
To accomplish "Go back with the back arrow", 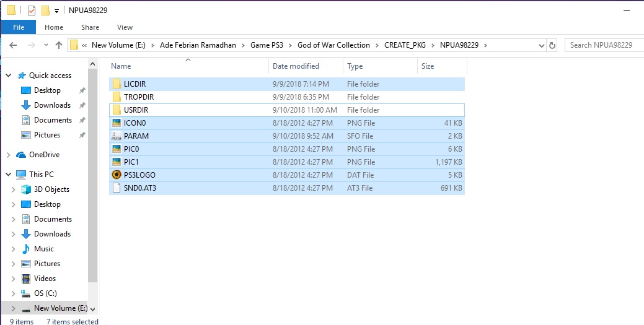I will tap(13, 45).
